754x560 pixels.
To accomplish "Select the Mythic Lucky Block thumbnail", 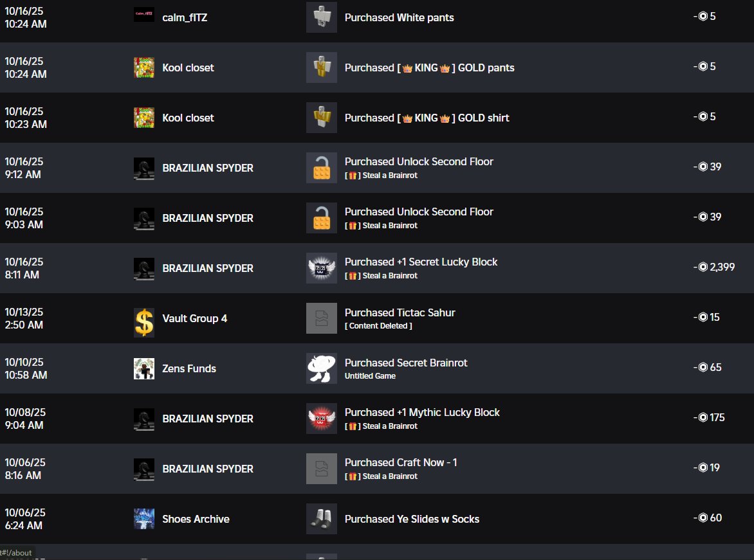I will click(x=321, y=419).
